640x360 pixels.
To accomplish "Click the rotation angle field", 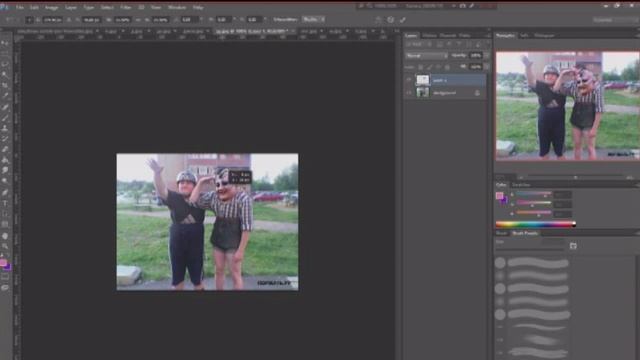I will tap(188, 20).
